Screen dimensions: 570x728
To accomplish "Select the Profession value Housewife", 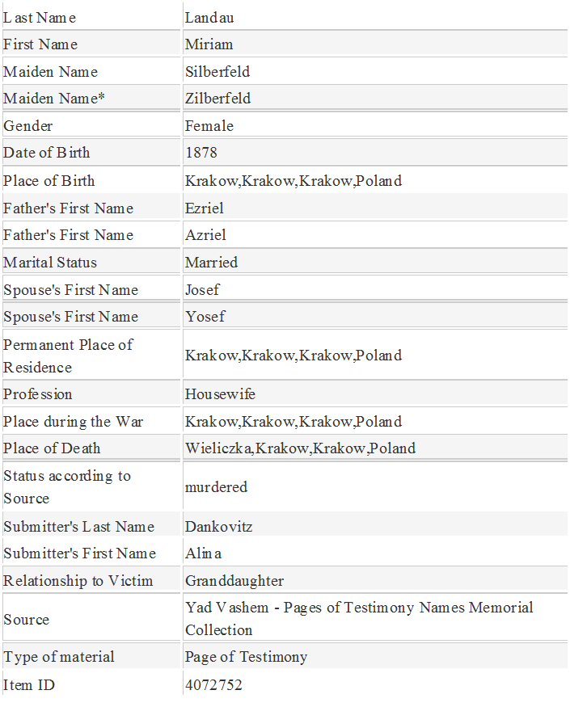I will 220,394.
